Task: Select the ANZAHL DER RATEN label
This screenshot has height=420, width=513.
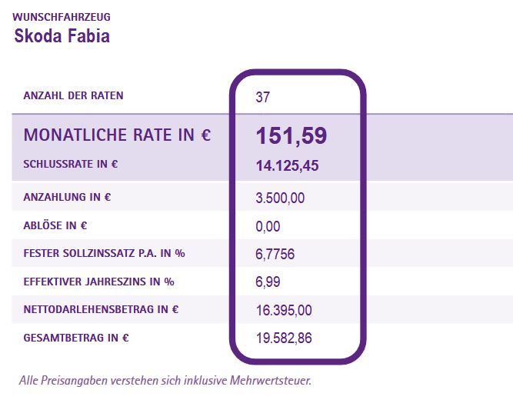Action: click(x=73, y=96)
